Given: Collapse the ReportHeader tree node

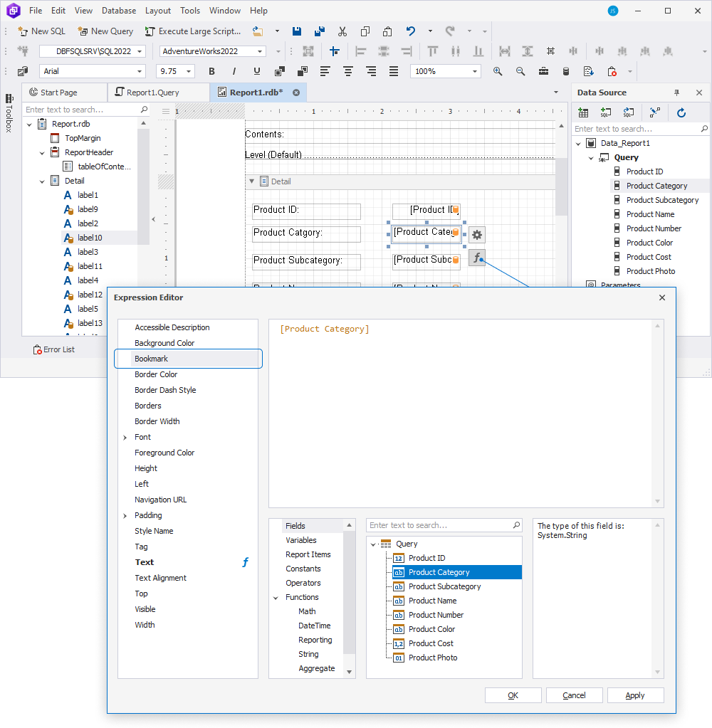Looking at the screenshot, I should click(x=42, y=153).
